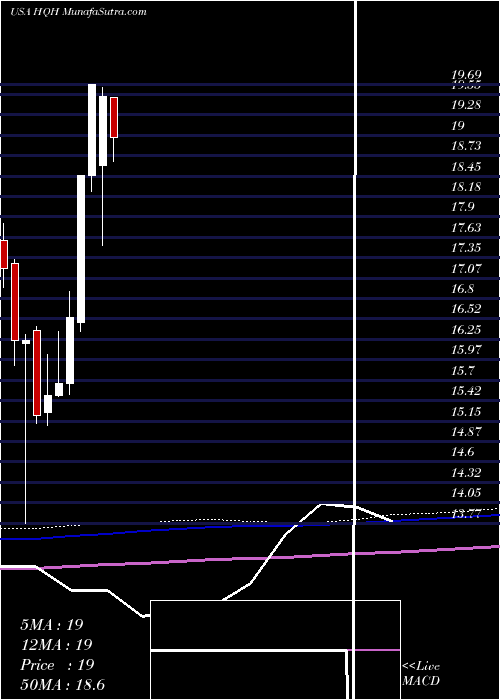This screenshot has height=700, width=500.
Task: Click the 14.87 price axis label
Action: click(466, 432)
